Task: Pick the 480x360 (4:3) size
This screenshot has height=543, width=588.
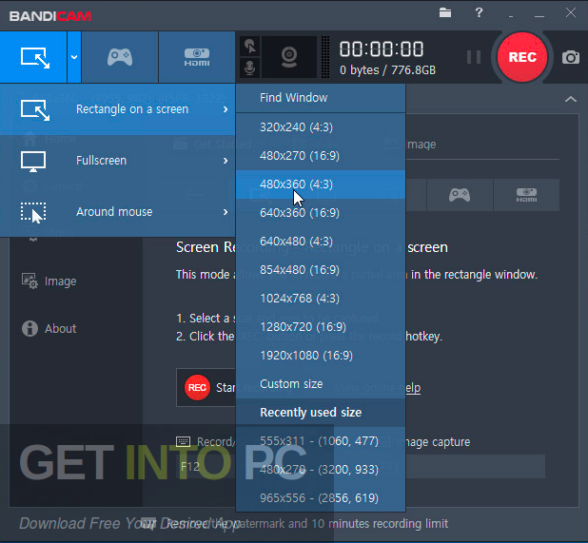Action: click(x=320, y=184)
